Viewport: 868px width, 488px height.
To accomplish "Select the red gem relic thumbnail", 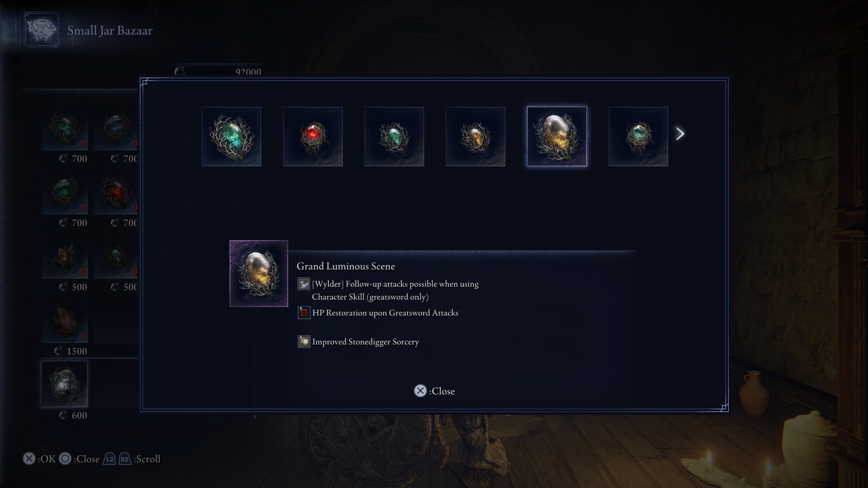I will (313, 137).
